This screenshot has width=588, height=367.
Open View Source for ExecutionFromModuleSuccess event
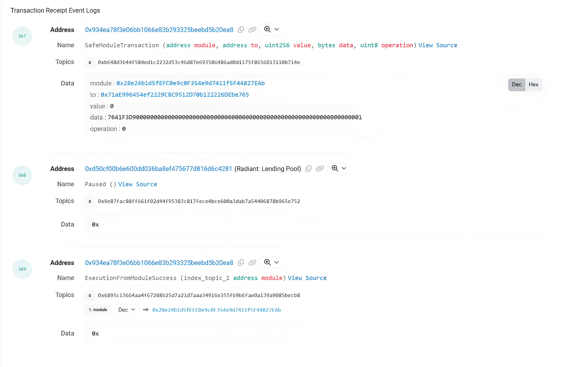(x=307, y=278)
